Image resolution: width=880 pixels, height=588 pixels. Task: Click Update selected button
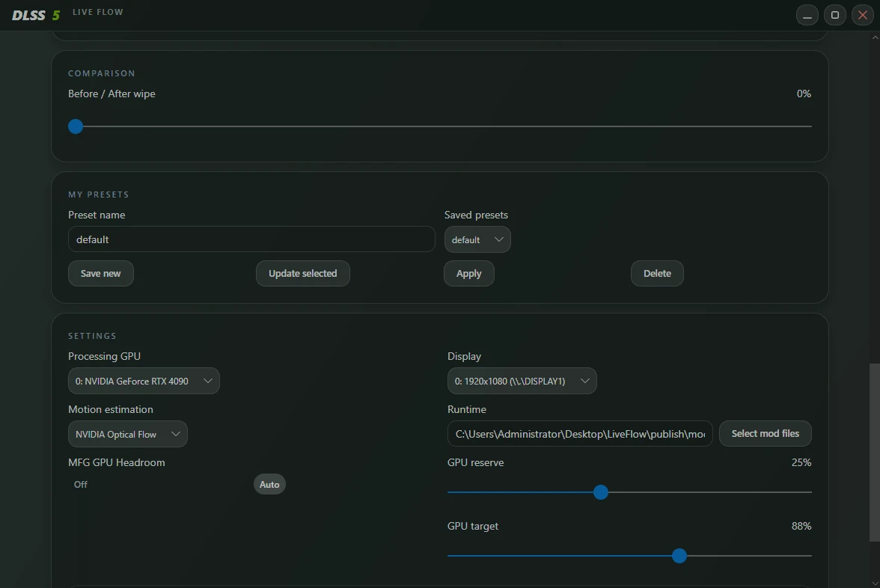click(303, 273)
